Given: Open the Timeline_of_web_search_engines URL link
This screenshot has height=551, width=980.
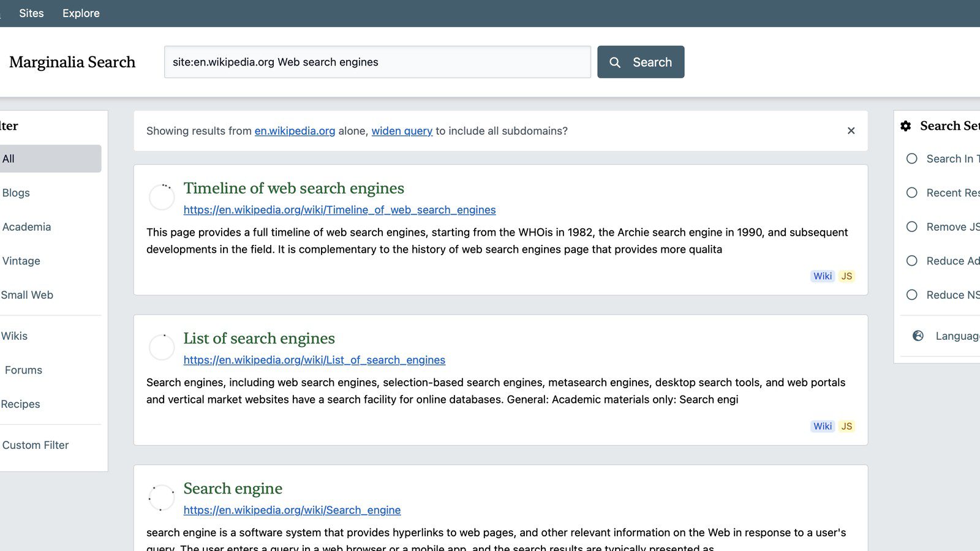Looking at the screenshot, I should click(339, 210).
